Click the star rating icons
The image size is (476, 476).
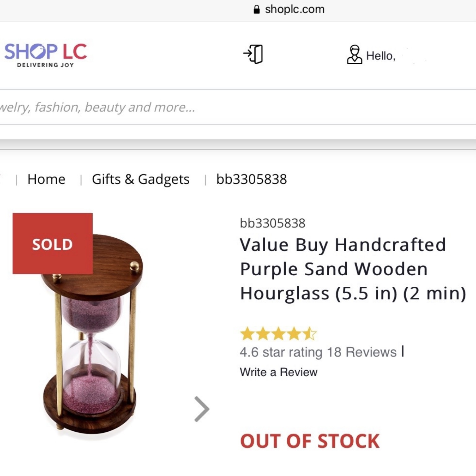(278, 334)
